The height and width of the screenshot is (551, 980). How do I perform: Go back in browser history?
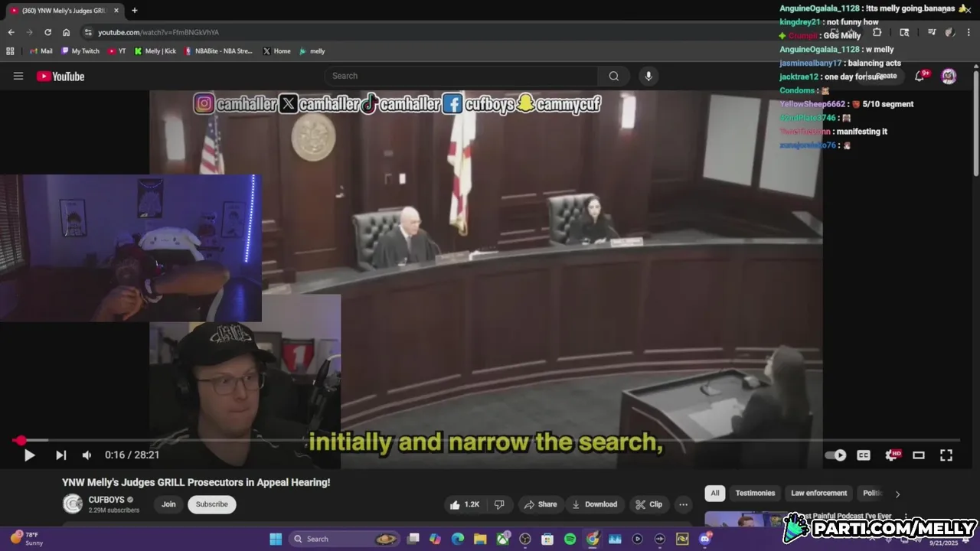[x=11, y=32]
